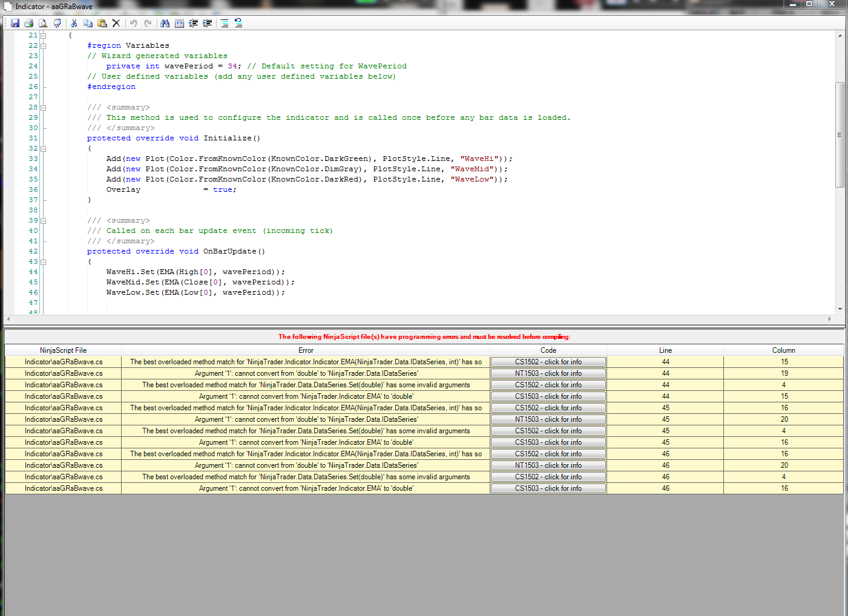Click the compile icon next to print preview
This screenshot has height=616, width=848.
57,23
